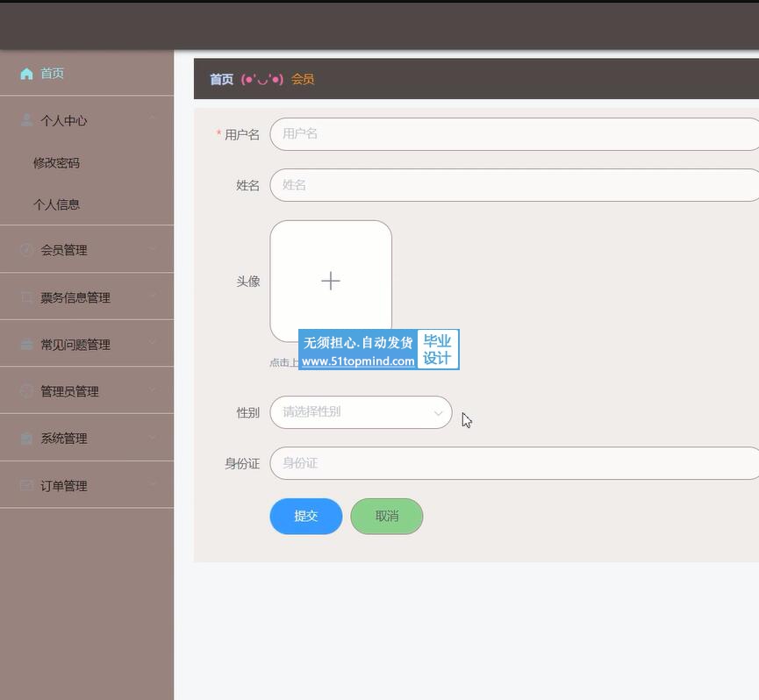Click the icon beside 票务信息管理

point(26,297)
